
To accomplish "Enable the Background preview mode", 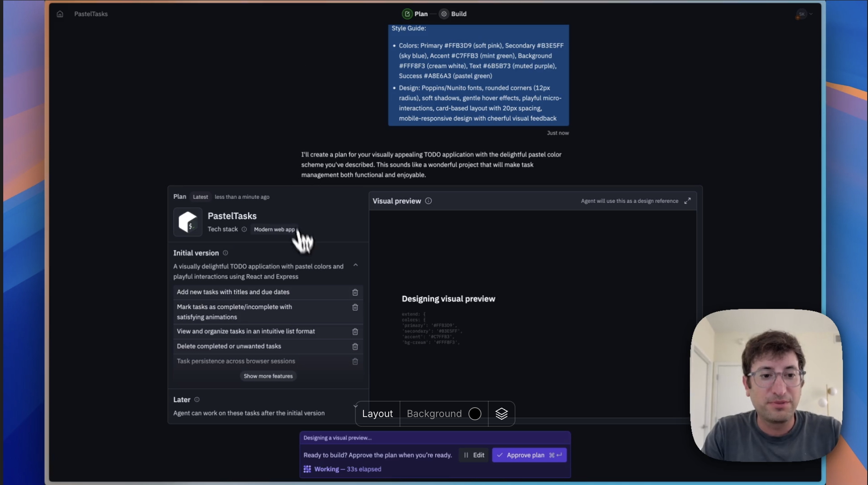I will click(x=434, y=413).
